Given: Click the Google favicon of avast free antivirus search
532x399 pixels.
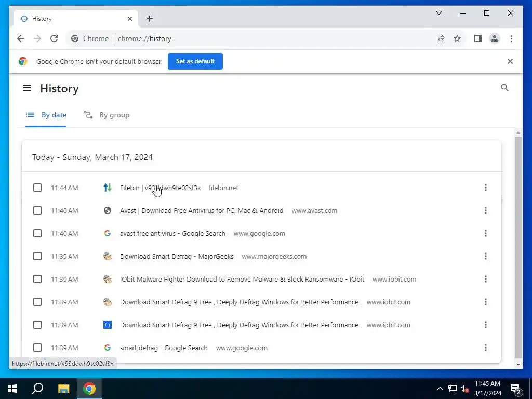Looking at the screenshot, I should (107, 233).
